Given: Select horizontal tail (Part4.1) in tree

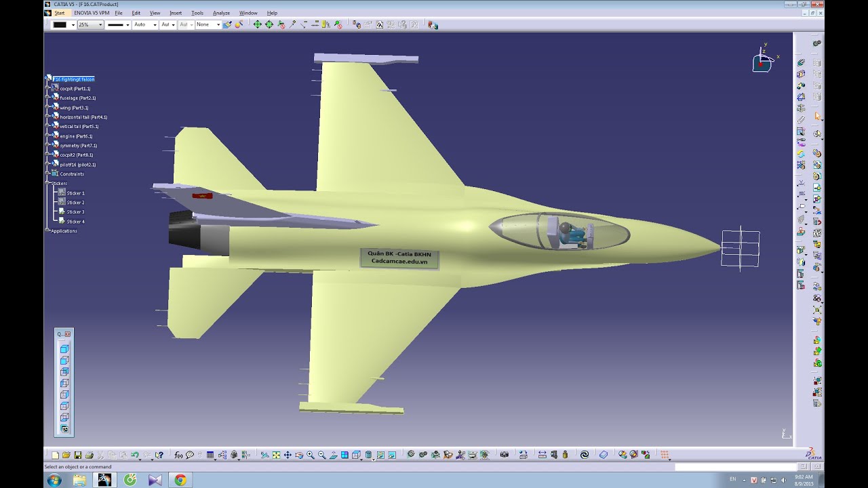Looking at the screenshot, I should click(x=83, y=117).
